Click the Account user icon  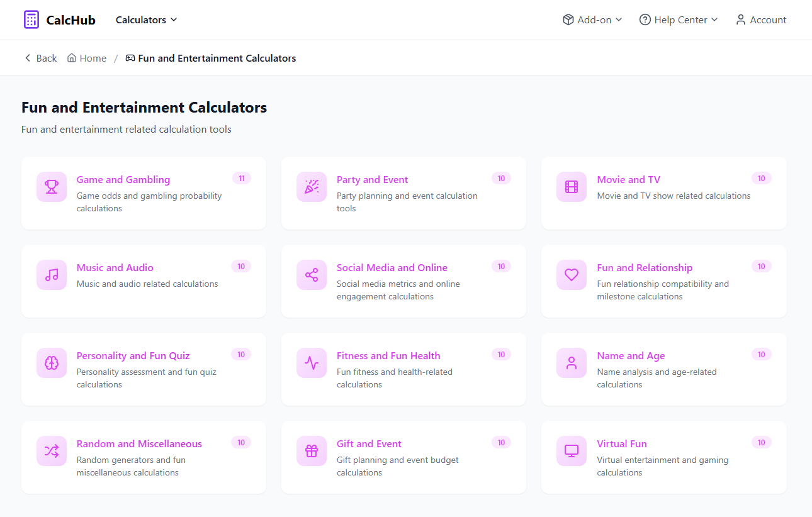741,19
